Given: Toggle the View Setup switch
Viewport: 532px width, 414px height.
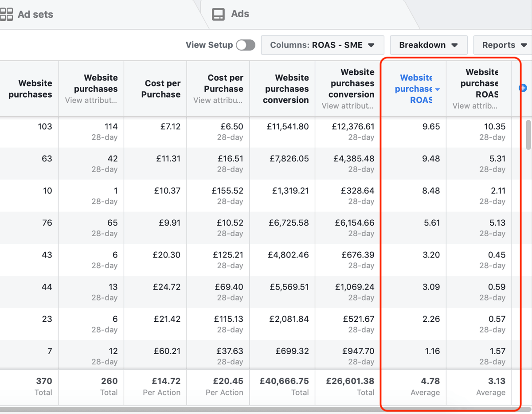Looking at the screenshot, I should tap(246, 45).
